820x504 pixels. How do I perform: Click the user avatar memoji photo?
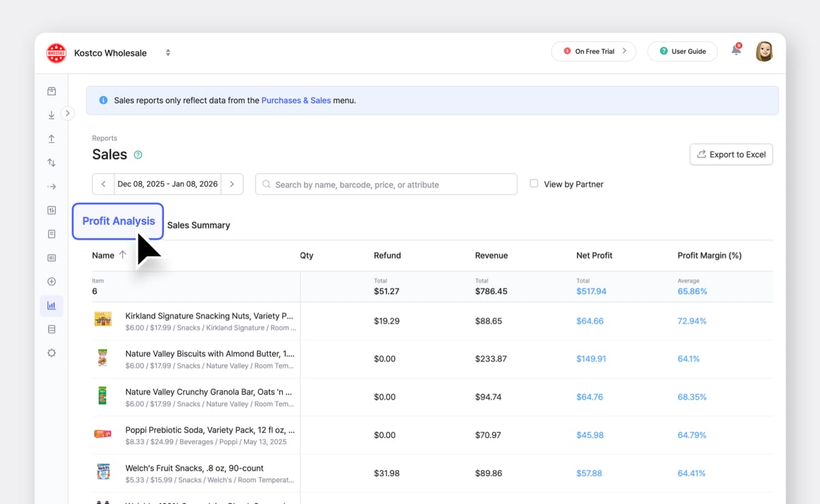click(764, 51)
